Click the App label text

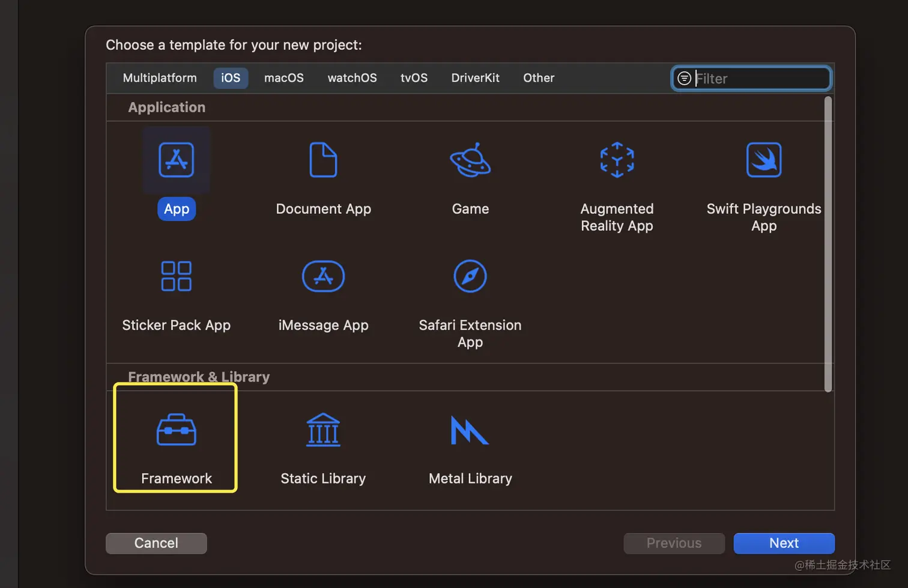click(x=177, y=209)
